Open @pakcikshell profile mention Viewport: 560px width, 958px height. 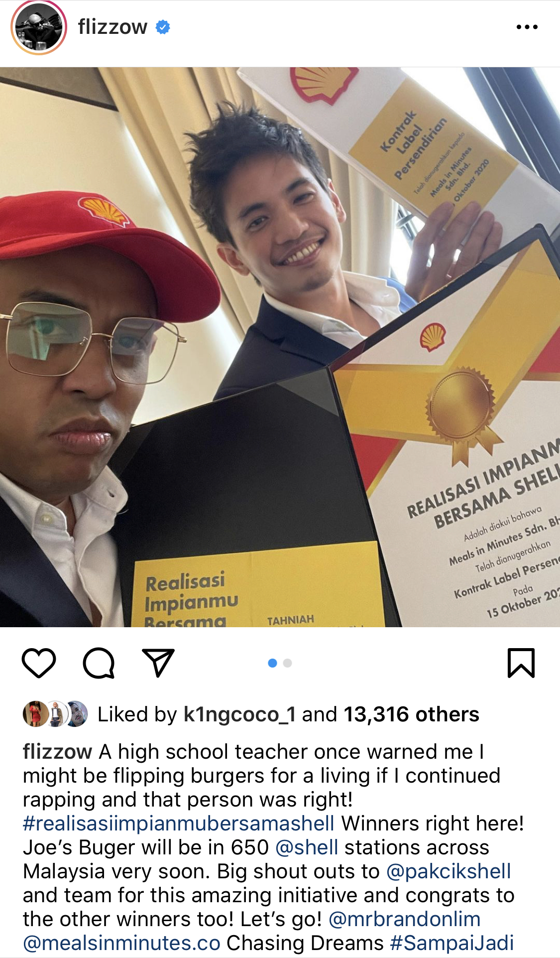(448, 871)
